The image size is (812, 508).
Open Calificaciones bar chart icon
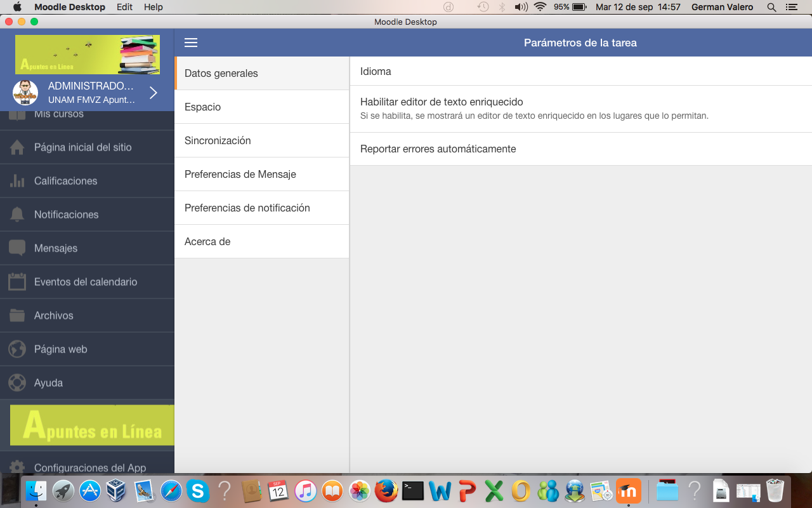17,181
